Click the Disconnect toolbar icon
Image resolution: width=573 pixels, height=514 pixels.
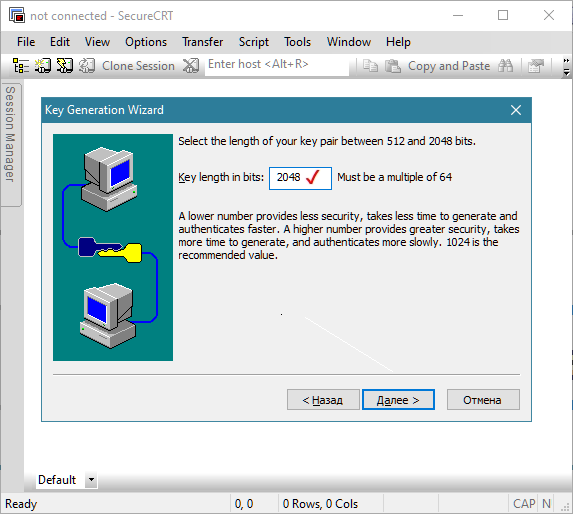point(191,66)
